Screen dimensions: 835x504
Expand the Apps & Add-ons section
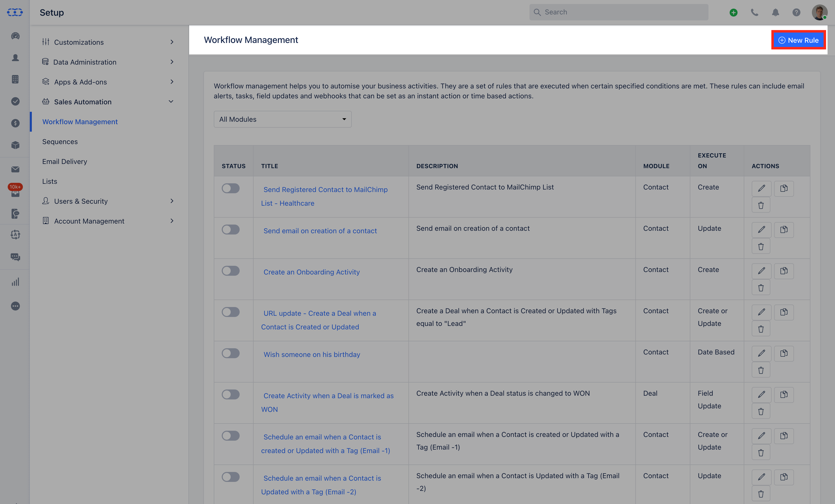108,82
